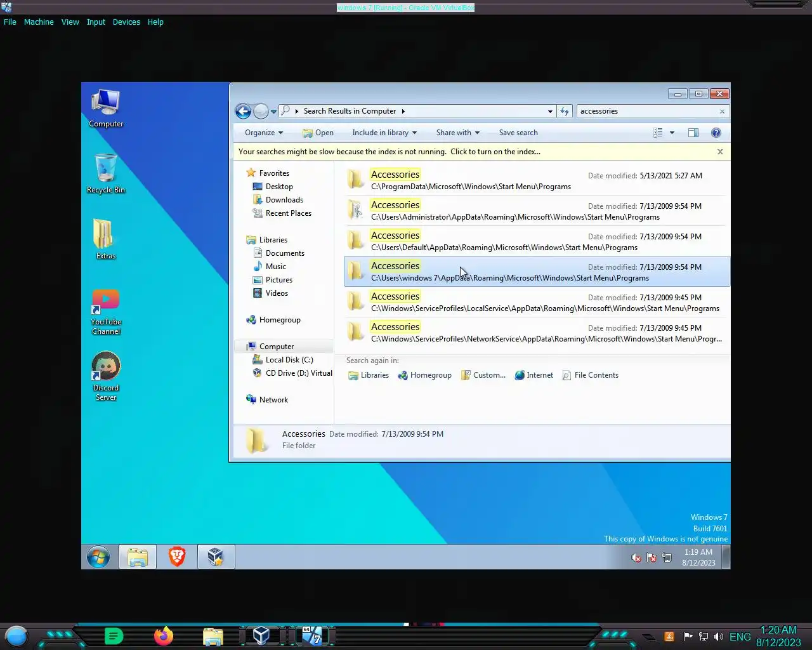Click the accessories search input field
The width and height of the screenshot is (812, 650).
coord(646,111)
